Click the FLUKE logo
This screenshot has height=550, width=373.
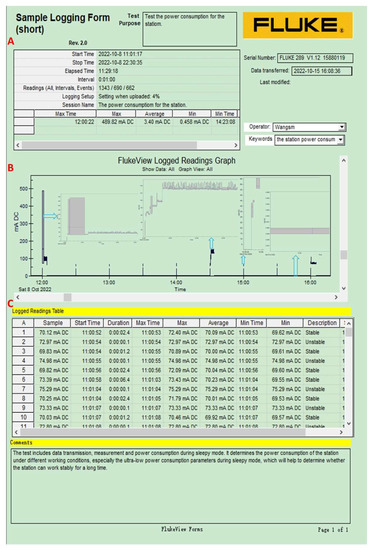[298, 25]
